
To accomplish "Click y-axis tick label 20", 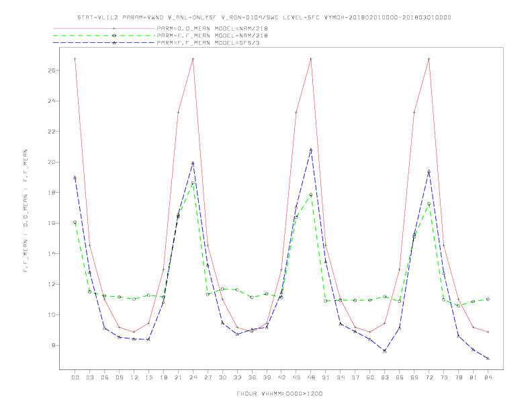I will [52, 162].
